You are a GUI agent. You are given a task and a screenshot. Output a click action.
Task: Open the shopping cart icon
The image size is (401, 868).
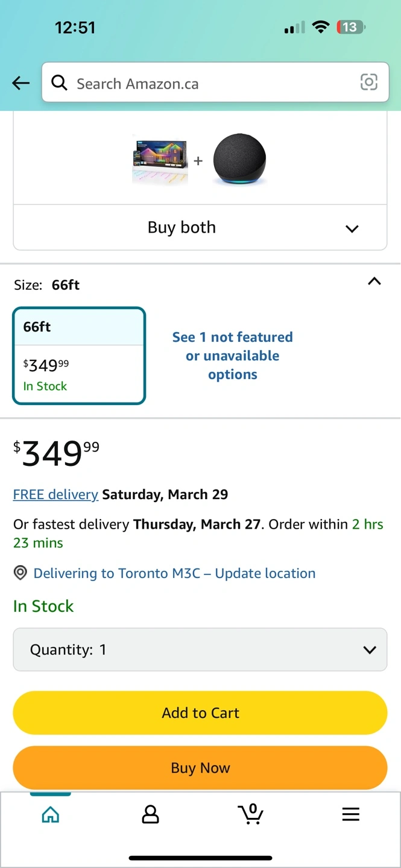[x=250, y=814]
